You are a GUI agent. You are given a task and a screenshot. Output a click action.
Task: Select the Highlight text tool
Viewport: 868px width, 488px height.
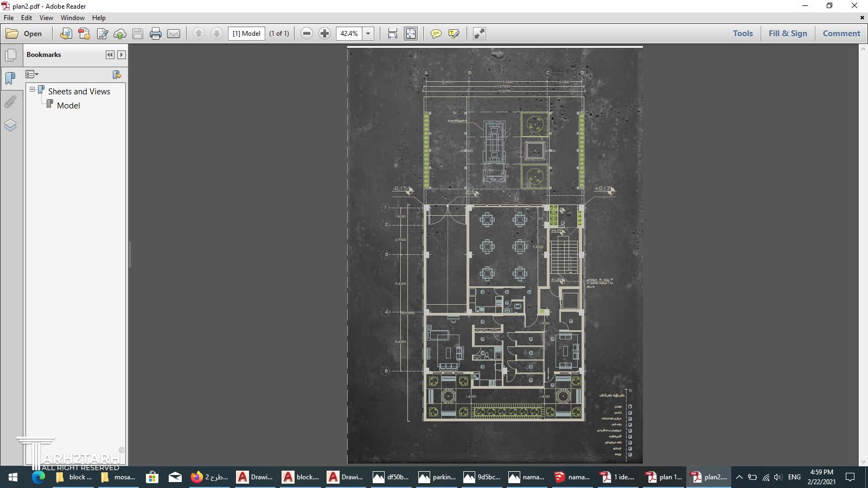click(454, 34)
